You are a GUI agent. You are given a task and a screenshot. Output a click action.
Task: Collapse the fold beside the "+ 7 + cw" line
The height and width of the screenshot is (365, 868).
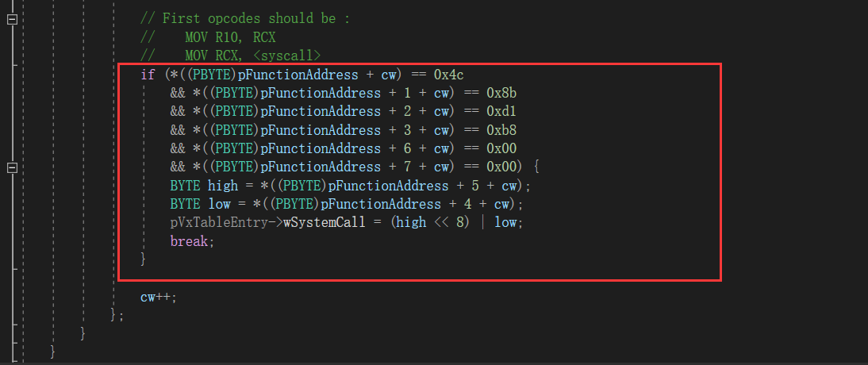12,167
